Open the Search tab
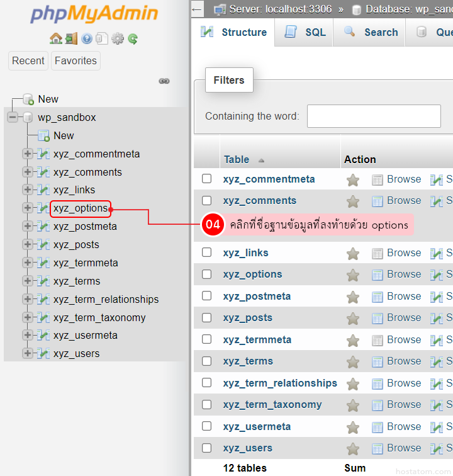453x476 pixels. (x=371, y=32)
